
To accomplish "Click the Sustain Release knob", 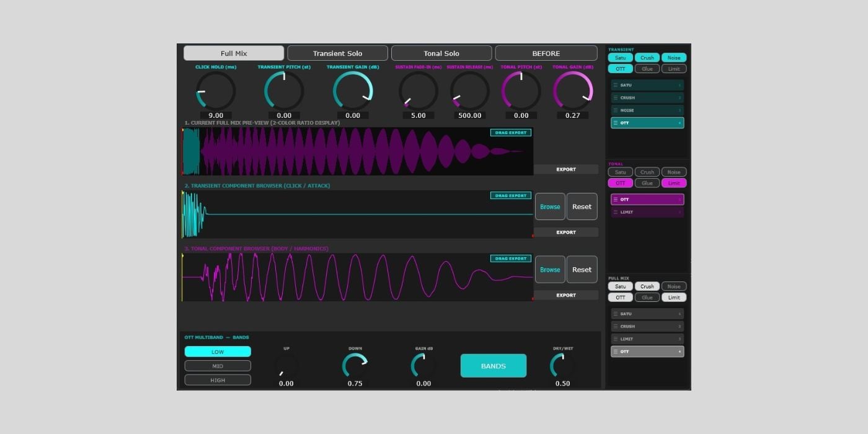I will point(469,91).
